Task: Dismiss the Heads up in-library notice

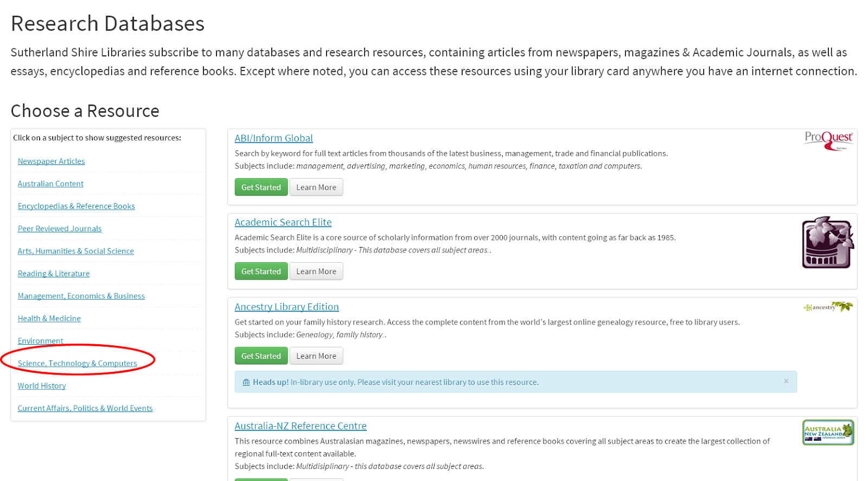Action: point(786,381)
